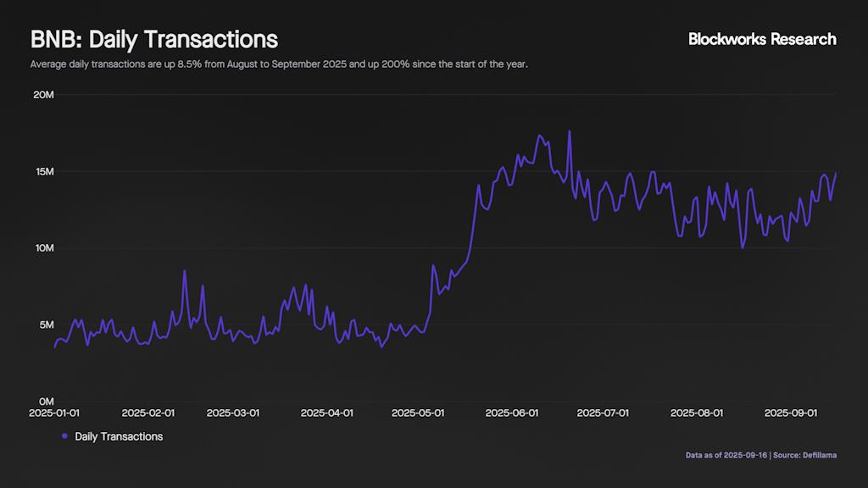Select the 15M y-axis label
The image size is (868, 488).
point(44,172)
